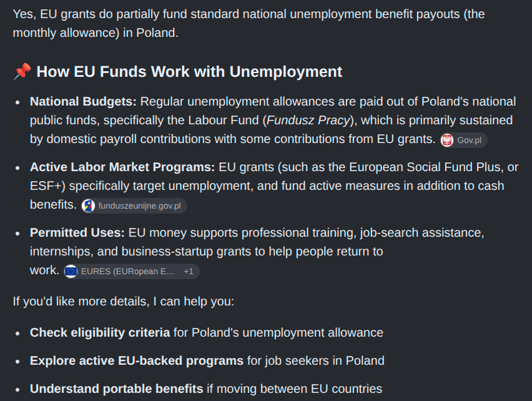Screen dimensions: 532x401
Task: Open the funduszeunijne.gov.pl source chip
Action: 134,206
